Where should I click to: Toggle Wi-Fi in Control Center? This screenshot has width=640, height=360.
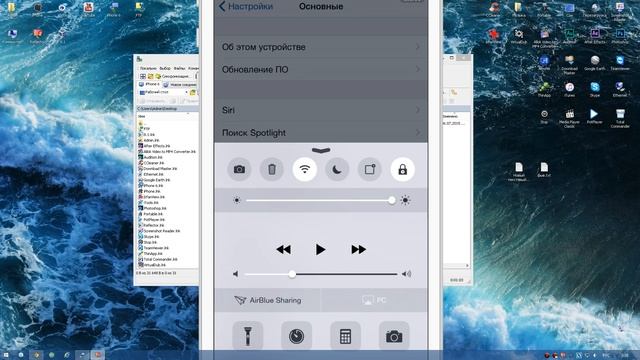tap(304, 169)
